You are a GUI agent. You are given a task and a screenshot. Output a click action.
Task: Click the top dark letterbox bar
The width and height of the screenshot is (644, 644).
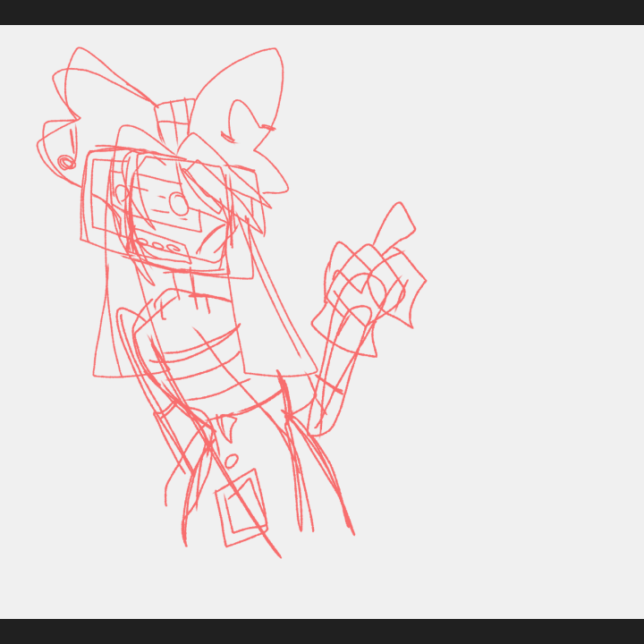tap(322, 12)
